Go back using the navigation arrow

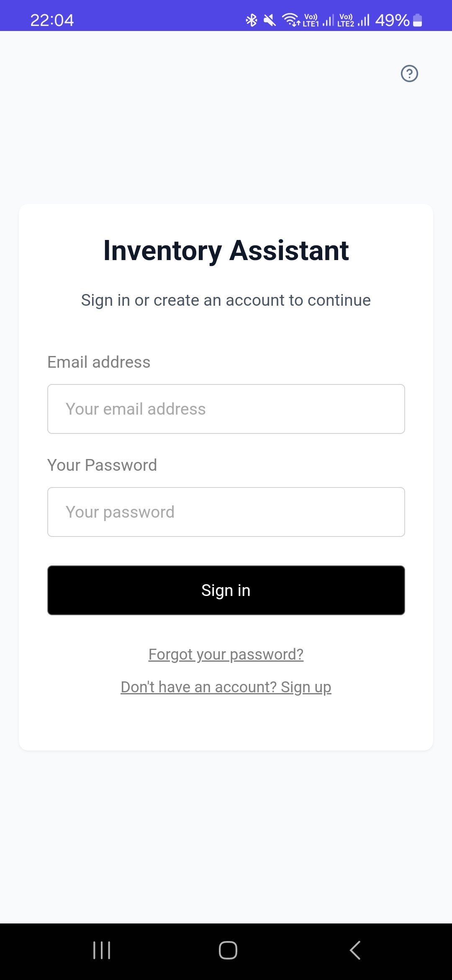[355, 950]
